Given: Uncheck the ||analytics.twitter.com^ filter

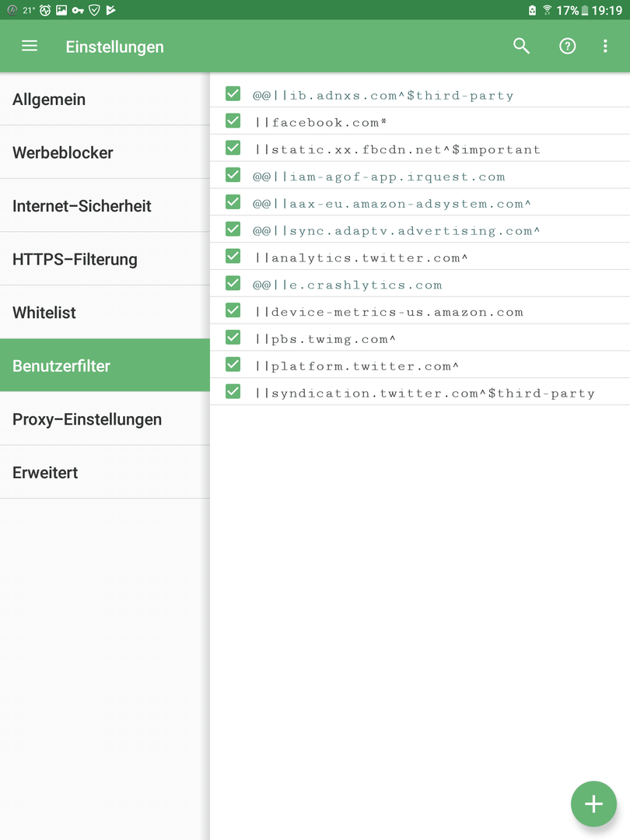Looking at the screenshot, I should pos(233,257).
